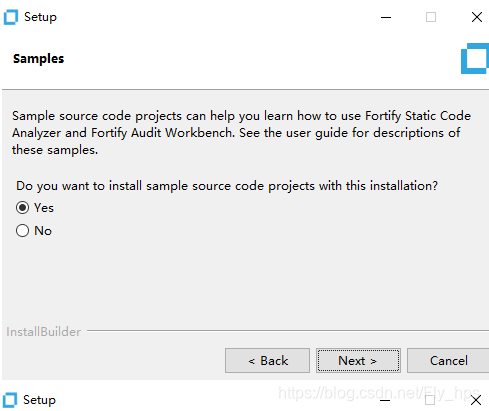This screenshot has height=411, width=489.
Task: Click the top window's Setup title text
Action: (40, 17)
